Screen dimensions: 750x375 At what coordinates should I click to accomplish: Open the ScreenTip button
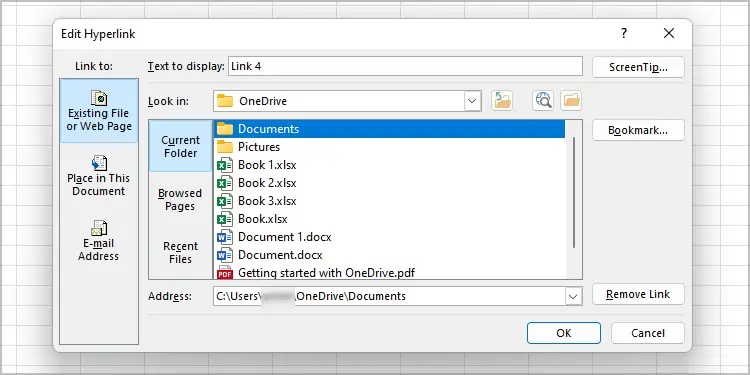tap(638, 67)
